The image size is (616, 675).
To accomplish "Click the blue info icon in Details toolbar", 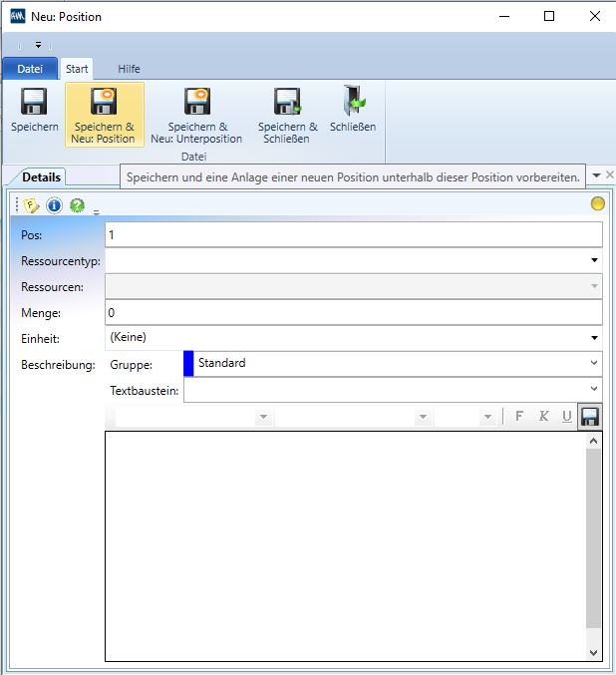I will (54, 205).
